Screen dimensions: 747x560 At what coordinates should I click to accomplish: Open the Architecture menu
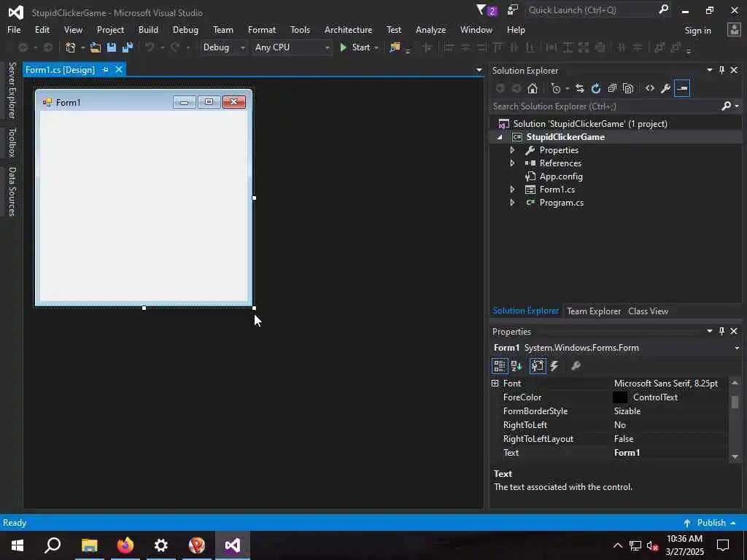coord(348,29)
